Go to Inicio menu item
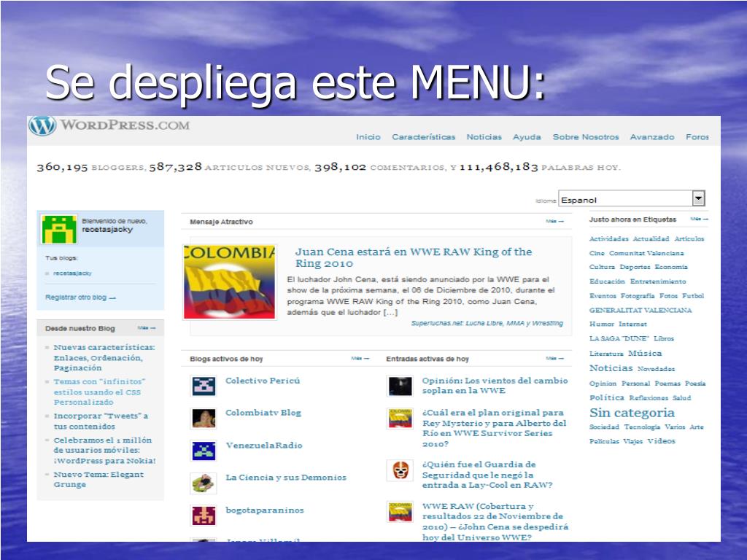The height and width of the screenshot is (560, 747). click(368, 137)
